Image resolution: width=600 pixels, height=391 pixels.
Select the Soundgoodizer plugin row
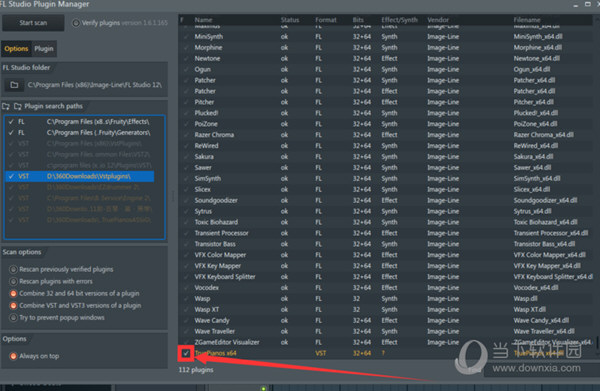386,200
